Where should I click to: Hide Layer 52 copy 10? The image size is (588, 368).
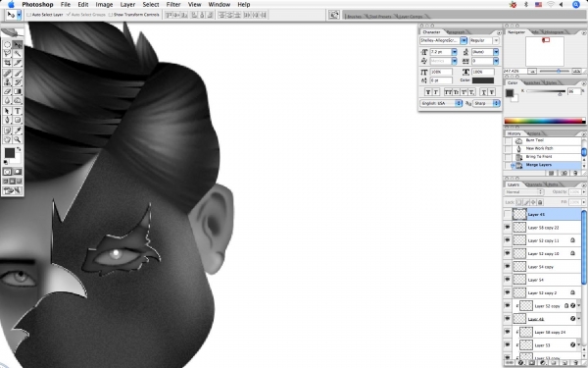(x=508, y=253)
